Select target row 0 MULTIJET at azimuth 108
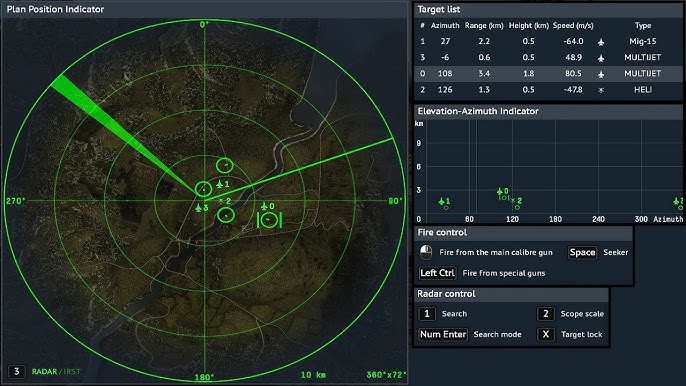 548,74
